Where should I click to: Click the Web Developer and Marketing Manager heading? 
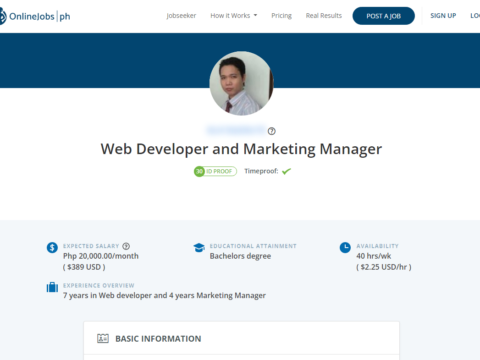tap(241, 149)
